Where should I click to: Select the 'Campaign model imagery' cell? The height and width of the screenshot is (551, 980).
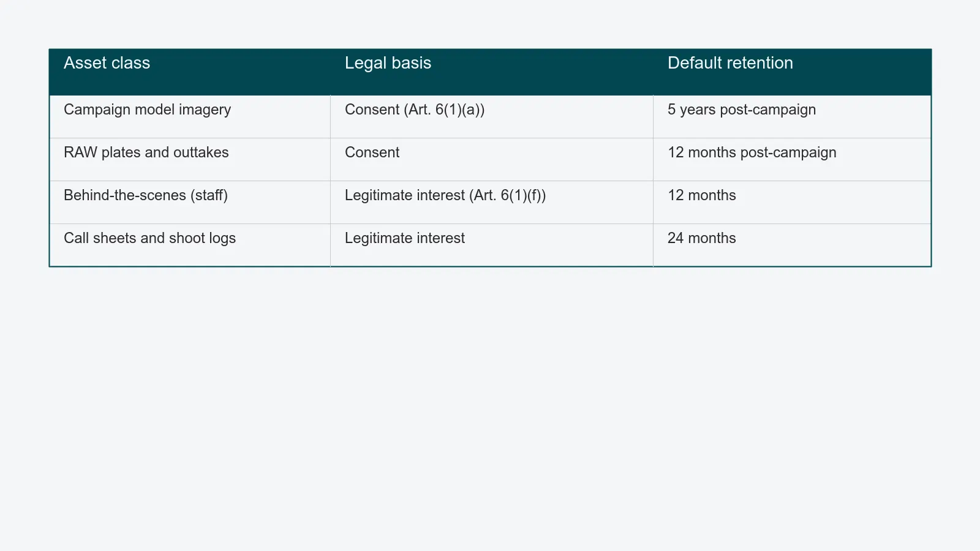click(190, 116)
